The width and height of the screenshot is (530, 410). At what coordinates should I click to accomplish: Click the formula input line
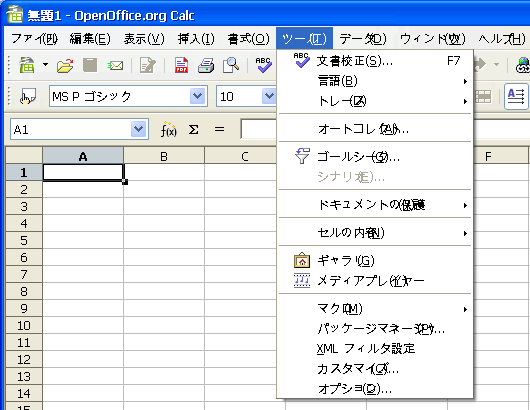(259, 129)
